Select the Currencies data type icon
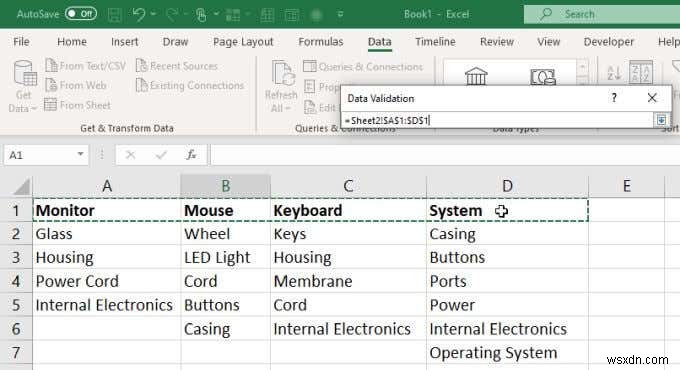The image size is (680, 370). tap(543, 77)
